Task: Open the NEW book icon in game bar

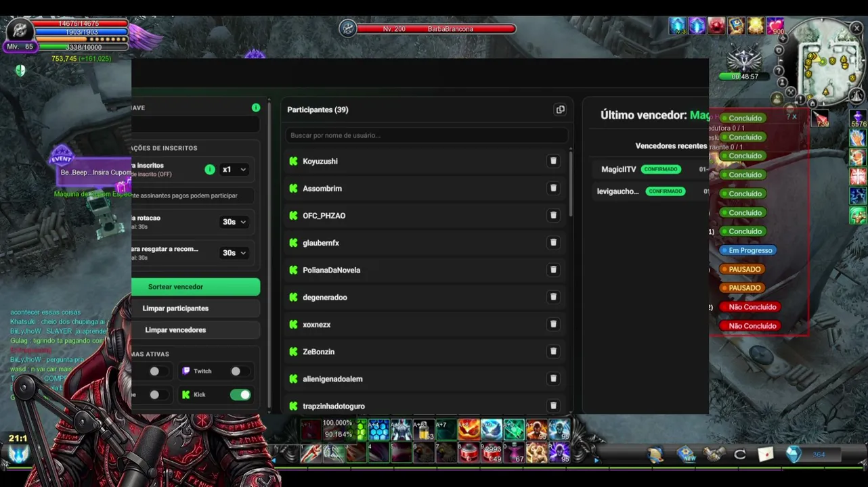Action: click(686, 455)
